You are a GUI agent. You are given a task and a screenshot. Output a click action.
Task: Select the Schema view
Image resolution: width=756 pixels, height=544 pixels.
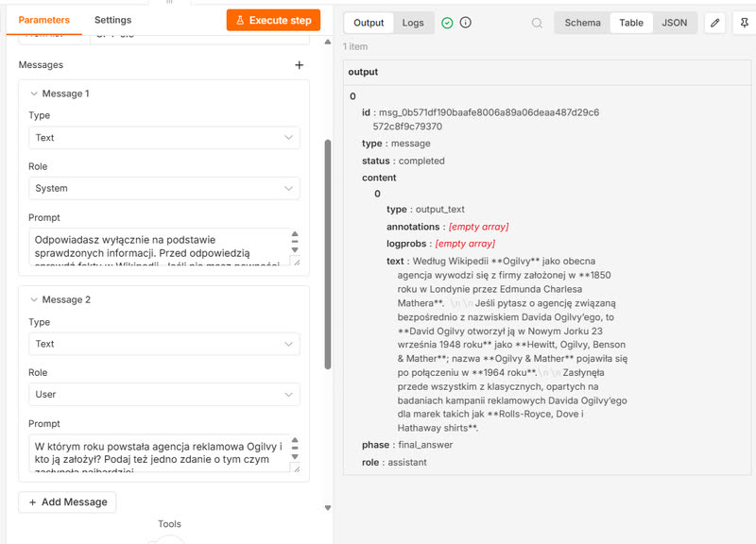click(582, 23)
